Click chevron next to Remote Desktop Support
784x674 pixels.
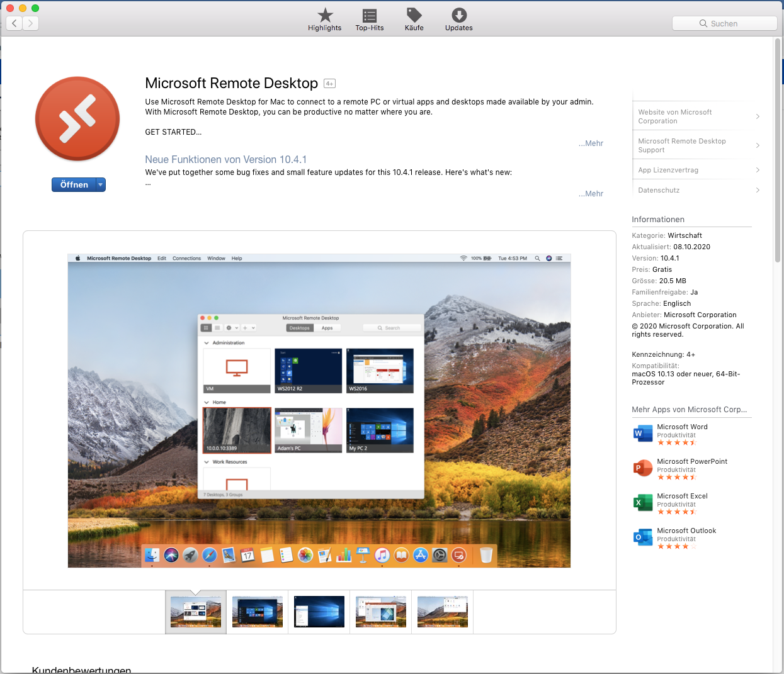click(x=758, y=145)
